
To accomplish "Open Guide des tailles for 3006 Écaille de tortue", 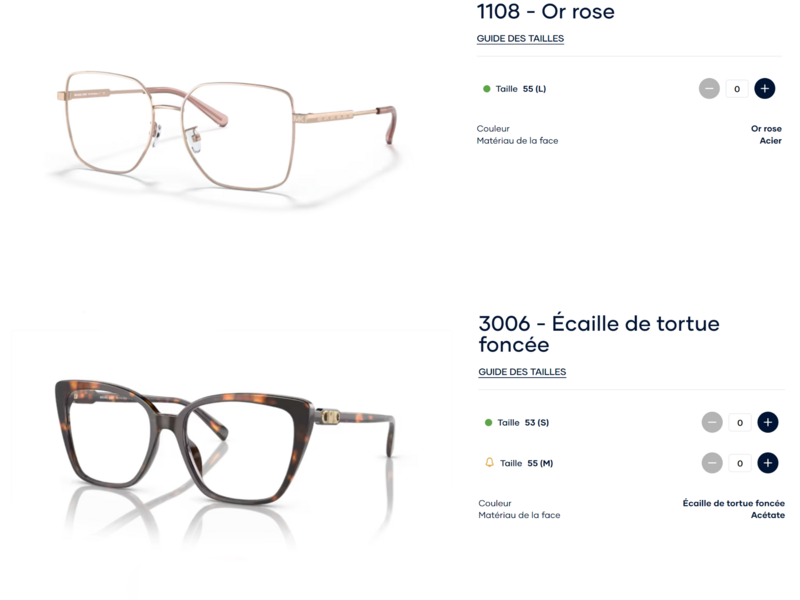I will coord(522,372).
